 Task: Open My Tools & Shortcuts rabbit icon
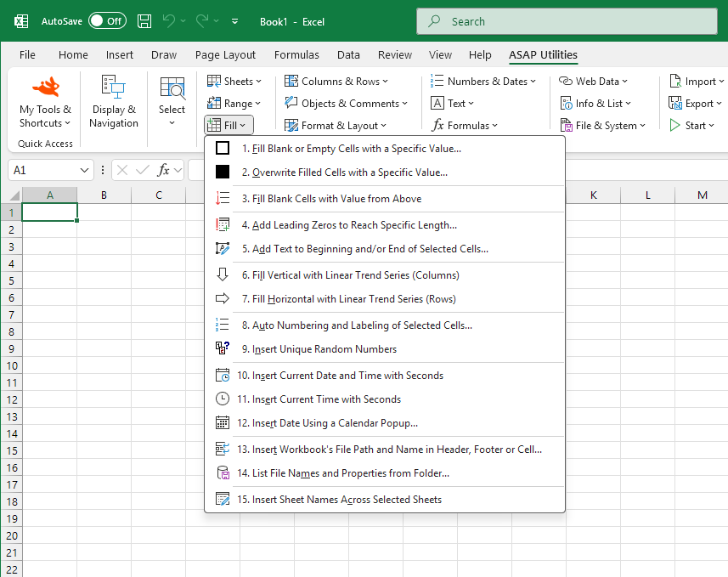45,87
